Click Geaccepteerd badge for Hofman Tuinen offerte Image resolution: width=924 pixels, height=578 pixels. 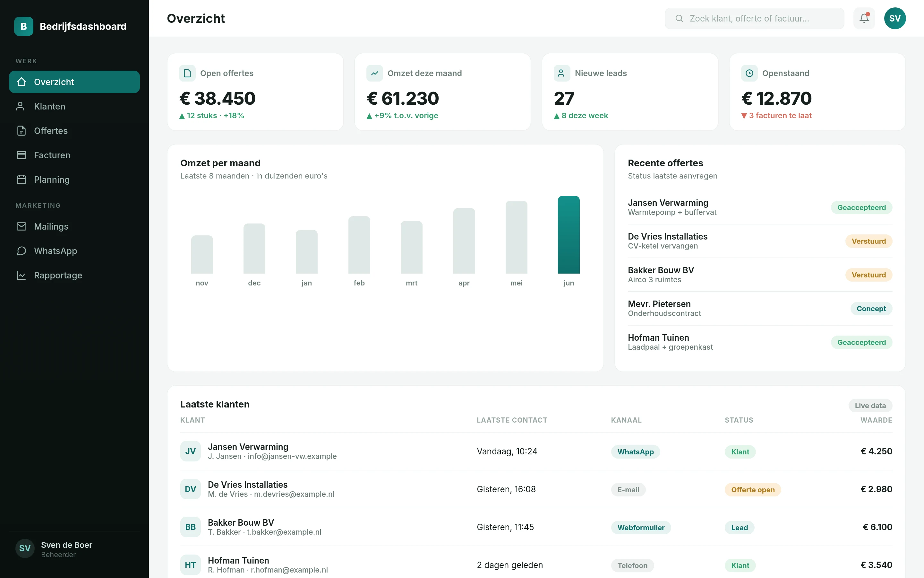click(861, 342)
